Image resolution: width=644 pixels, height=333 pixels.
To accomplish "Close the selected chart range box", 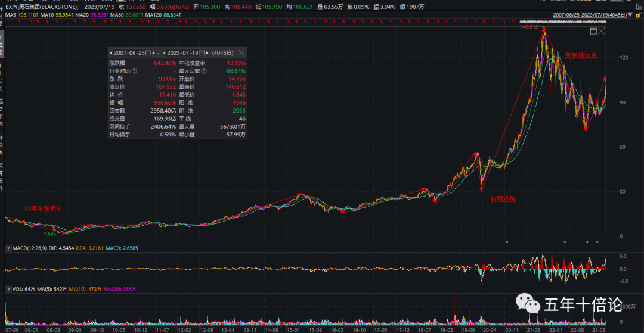I will pyautogui.click(x=602, y=31).
